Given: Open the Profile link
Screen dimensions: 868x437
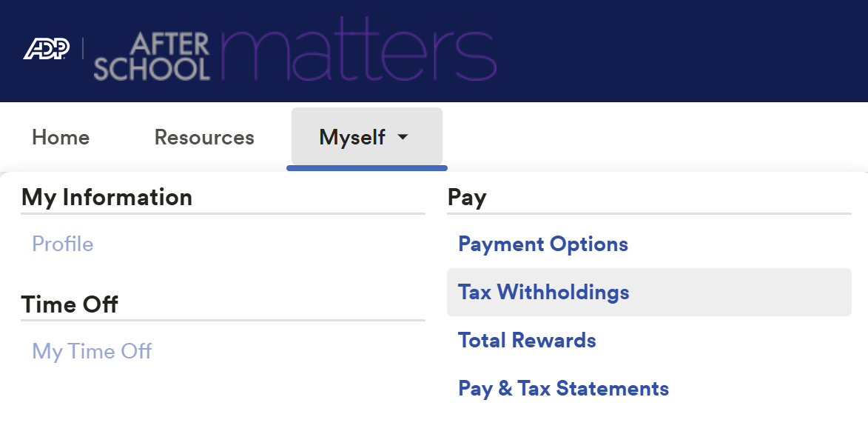Looking at the screenshot, I should (63, 244).
